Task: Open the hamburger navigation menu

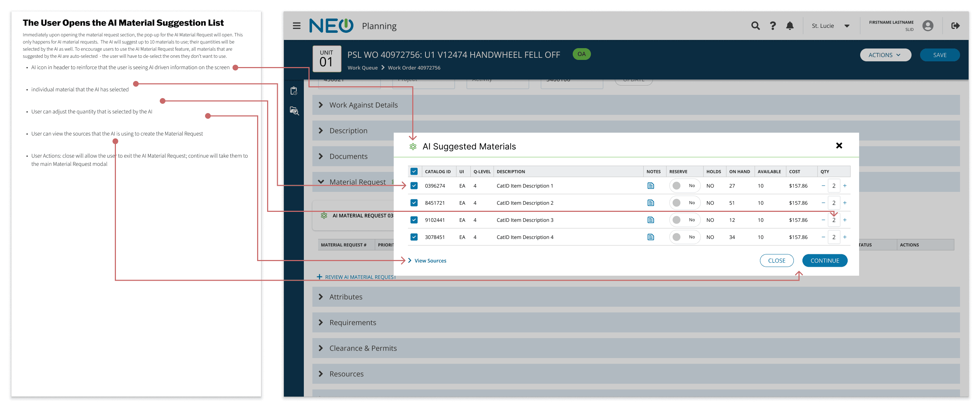Action: click(x=296, y=26)
